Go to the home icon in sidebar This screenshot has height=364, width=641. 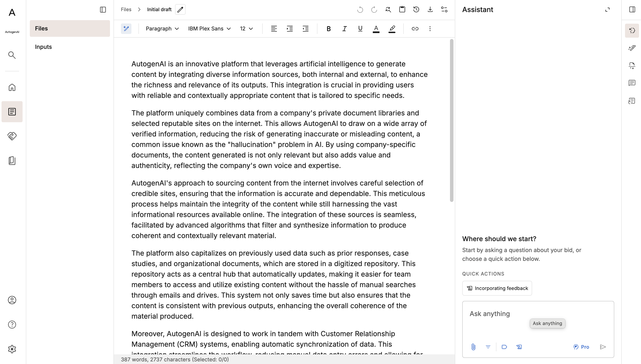point(12,87)
